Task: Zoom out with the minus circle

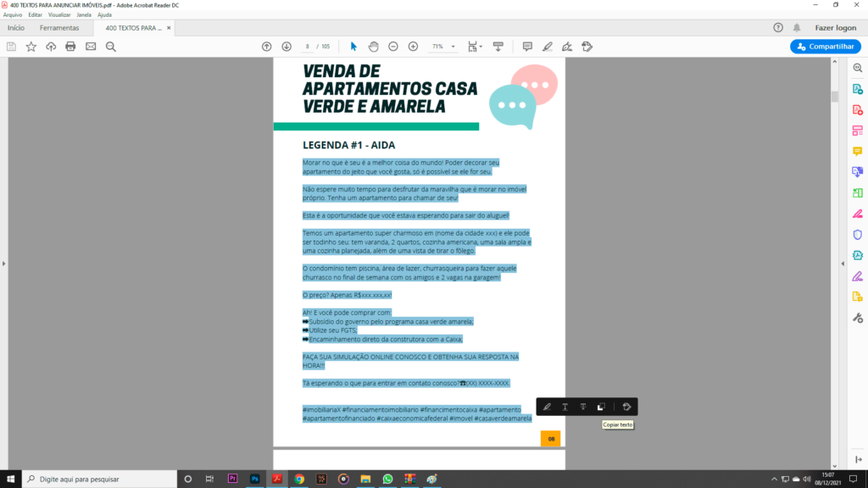Action: tap(393, 47)
